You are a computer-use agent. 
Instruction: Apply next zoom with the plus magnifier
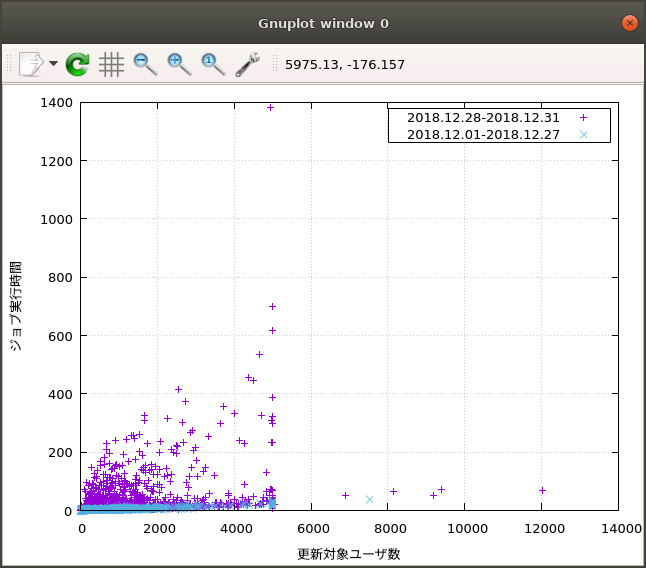coord(179,65)
